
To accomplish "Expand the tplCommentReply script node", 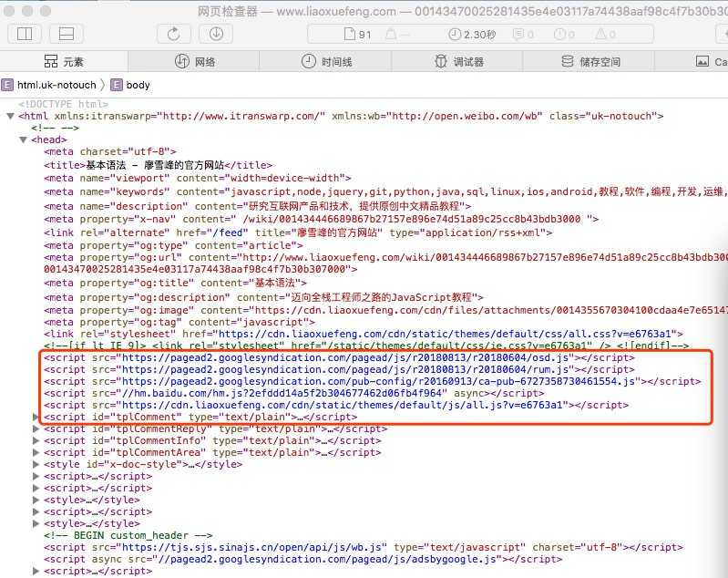I will pos(36,428).
